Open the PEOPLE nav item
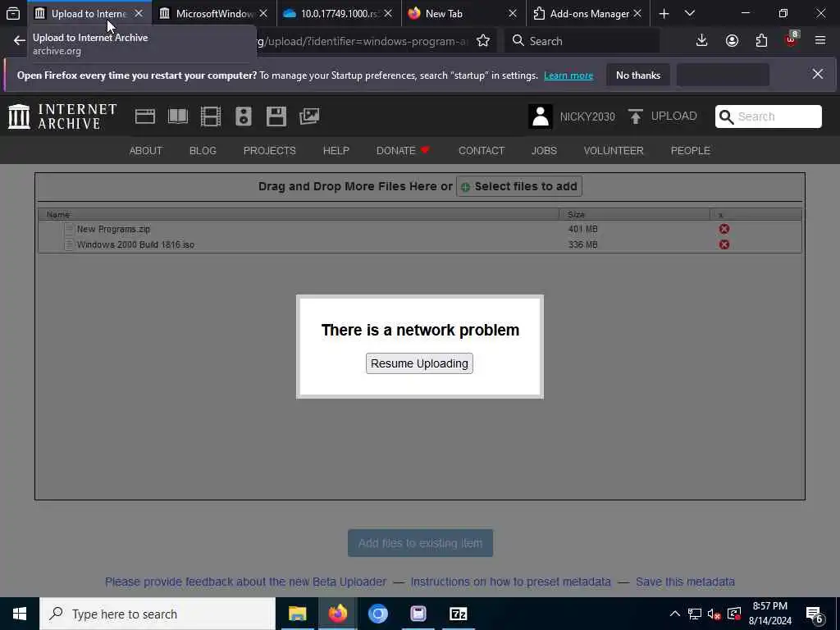The width and height of the screenshot is (840, 630). pos(691,151)
